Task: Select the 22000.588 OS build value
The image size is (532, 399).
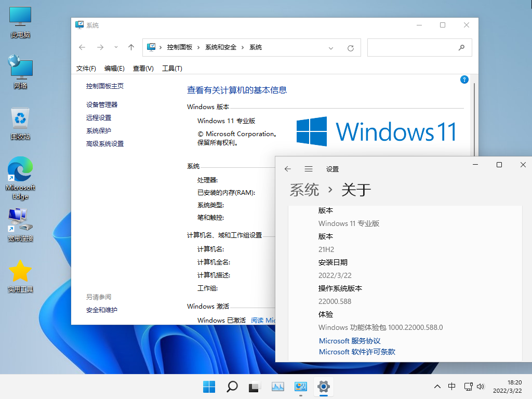Action: pyautogui.click(x=335, y=302)
